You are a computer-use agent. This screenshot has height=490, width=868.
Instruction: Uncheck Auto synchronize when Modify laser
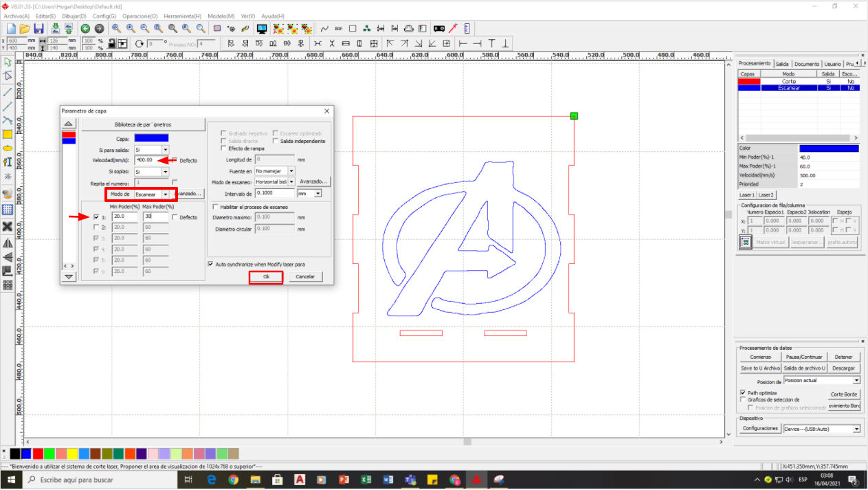210,264
